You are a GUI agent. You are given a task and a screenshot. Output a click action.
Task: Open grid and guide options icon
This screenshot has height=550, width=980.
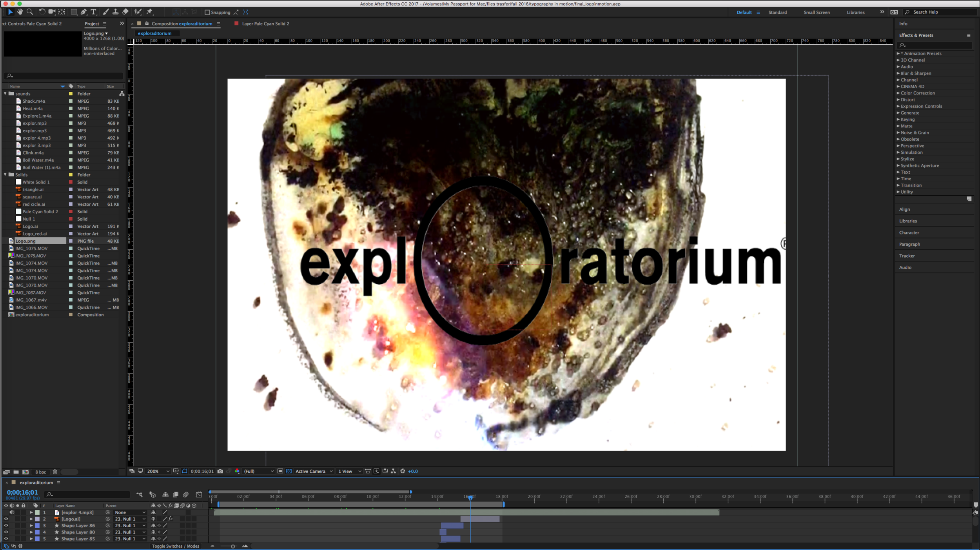(176, 471)
